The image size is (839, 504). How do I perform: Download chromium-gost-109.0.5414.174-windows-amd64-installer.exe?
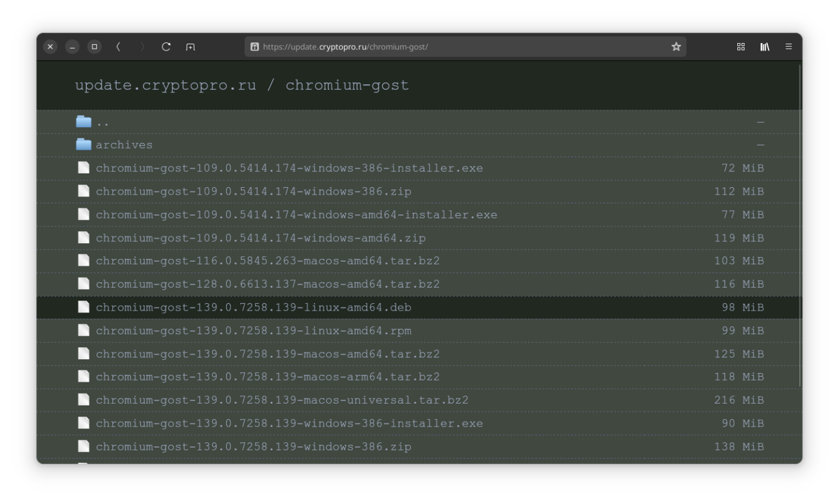(297, 215)
